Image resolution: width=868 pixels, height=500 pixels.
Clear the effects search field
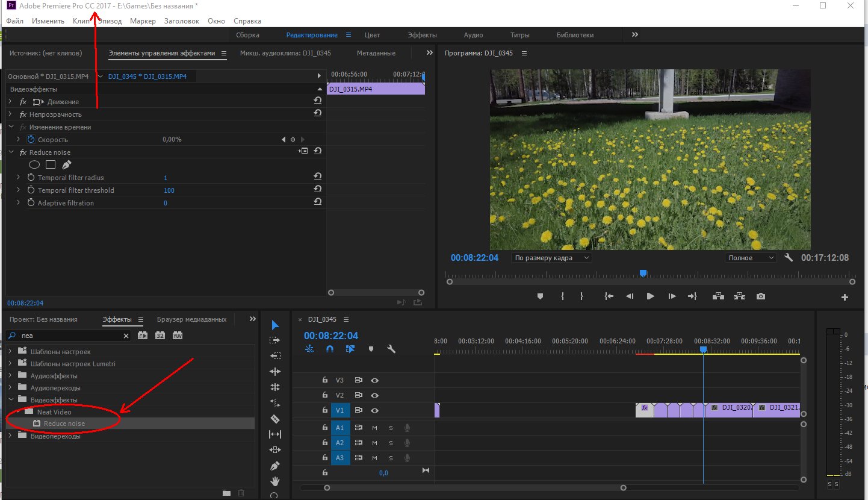click(126, 336)
